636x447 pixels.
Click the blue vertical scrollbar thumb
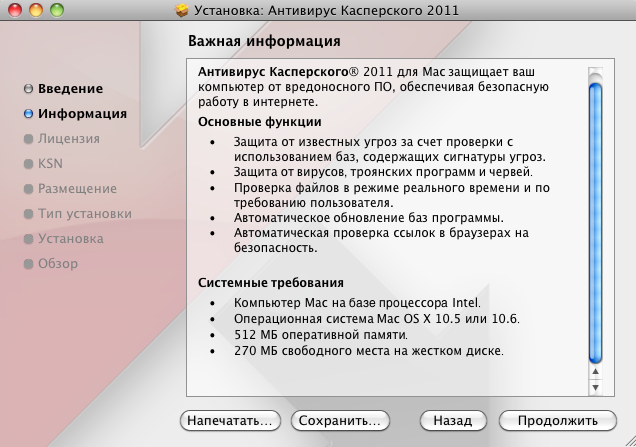pyautogui.click(x=595, y=223)
